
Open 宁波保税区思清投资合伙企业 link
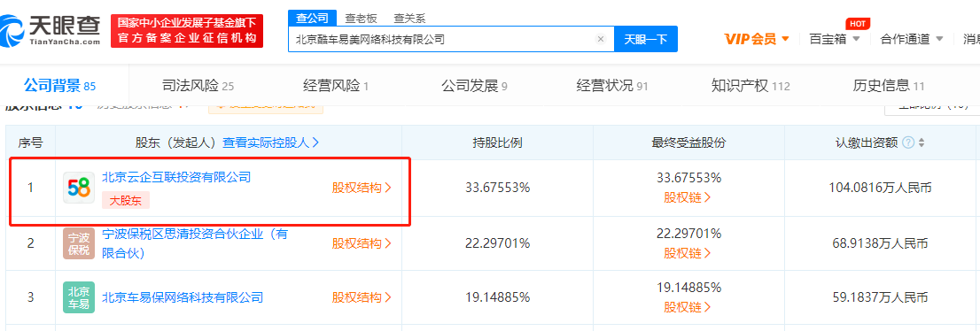(194, 243)
